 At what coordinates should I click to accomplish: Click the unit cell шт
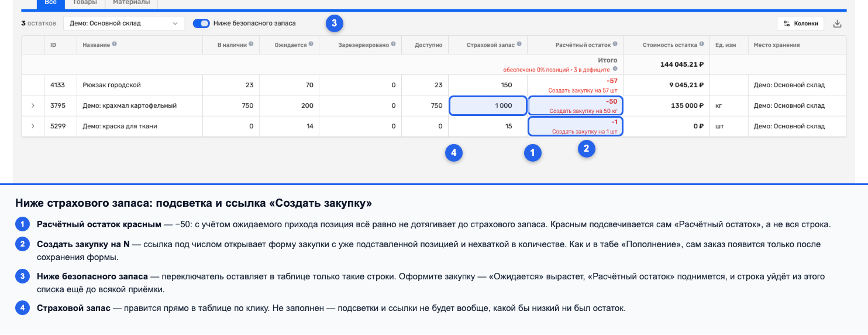click(719, 127)
